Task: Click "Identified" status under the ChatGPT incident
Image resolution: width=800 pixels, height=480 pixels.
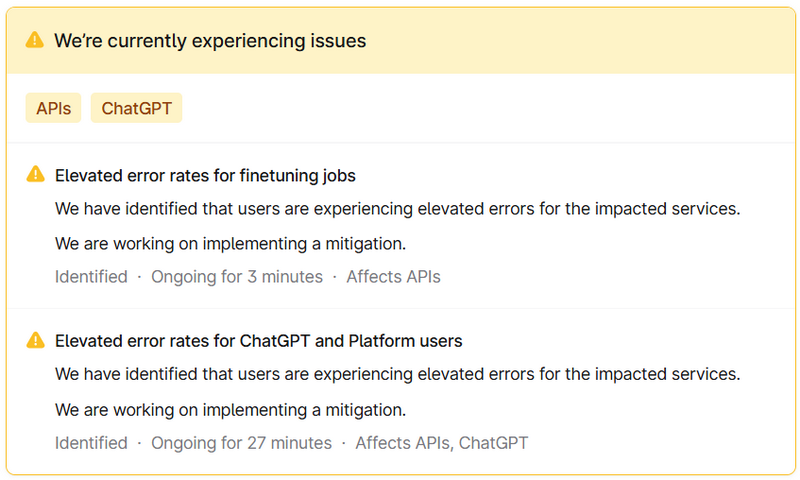Action: (x=91, y=443)
